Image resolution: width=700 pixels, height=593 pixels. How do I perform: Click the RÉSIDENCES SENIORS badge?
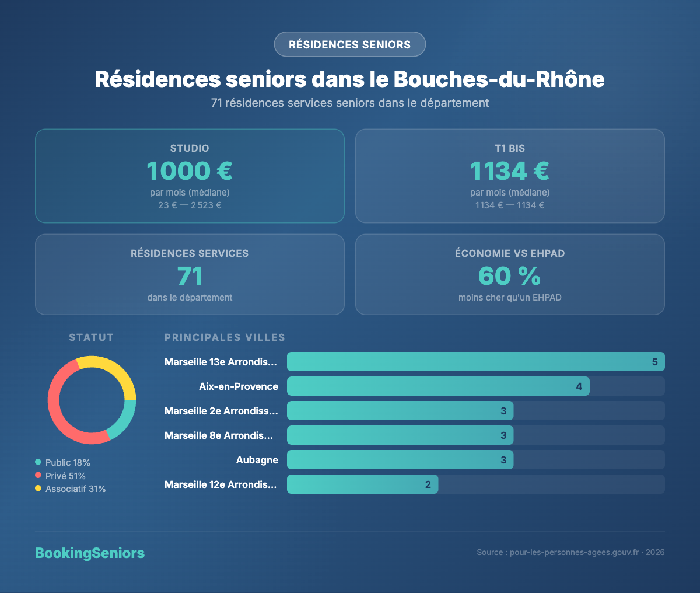349,44
